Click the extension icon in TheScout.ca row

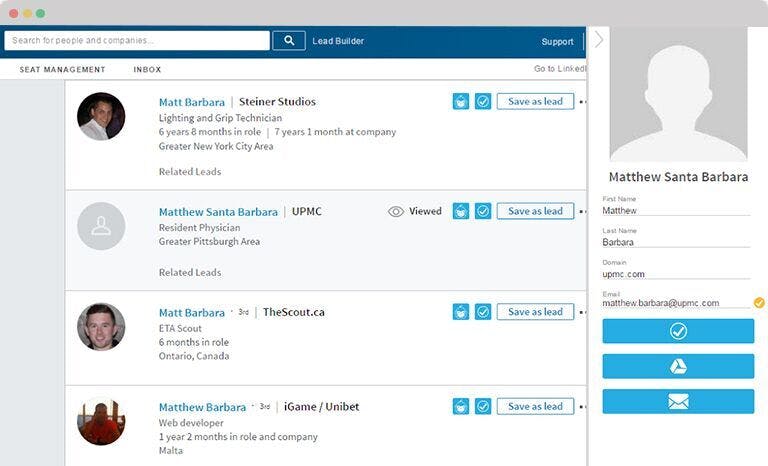tap(461, 312)
